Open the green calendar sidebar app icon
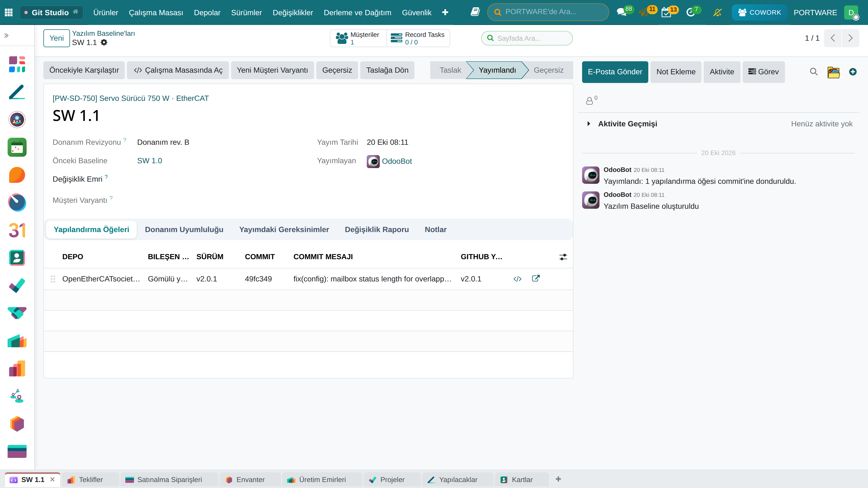This screenshot has height=488, width=868. click(17, 147)
